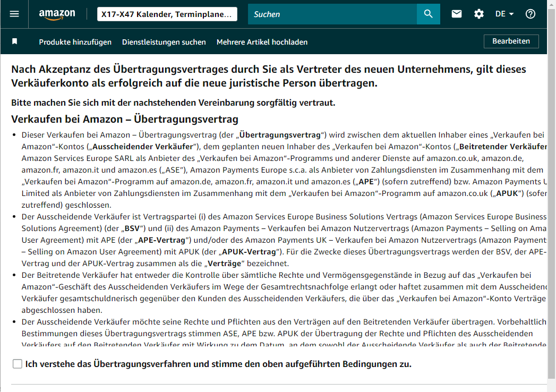Click the bold term 'APE-Vertrag'
The height and width of the screenshot is (392, 556).
click(161, 240)
